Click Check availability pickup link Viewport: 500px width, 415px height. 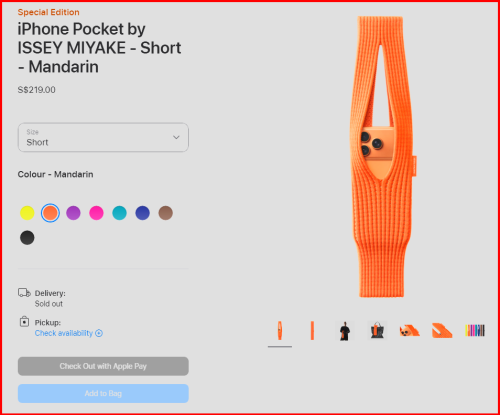(x=64, y=333)
